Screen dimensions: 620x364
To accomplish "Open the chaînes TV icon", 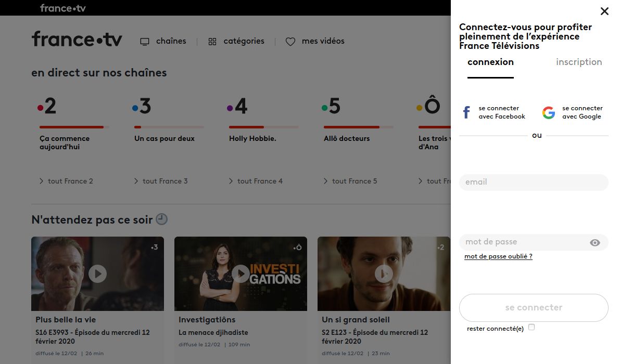I will [x=144, y=41].
